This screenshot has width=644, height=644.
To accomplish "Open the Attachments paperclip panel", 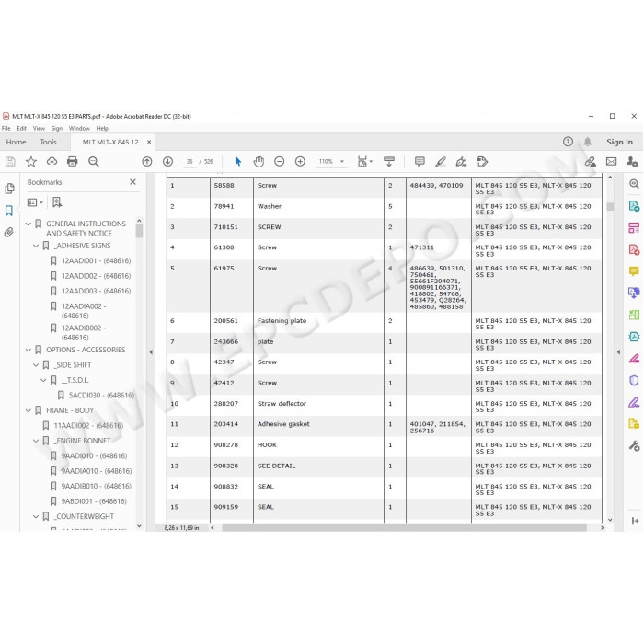I will [x=9, y=233].
